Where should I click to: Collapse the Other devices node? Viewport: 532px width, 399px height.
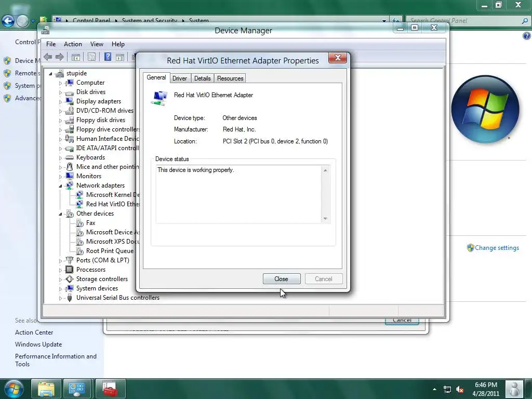(60, 214)
